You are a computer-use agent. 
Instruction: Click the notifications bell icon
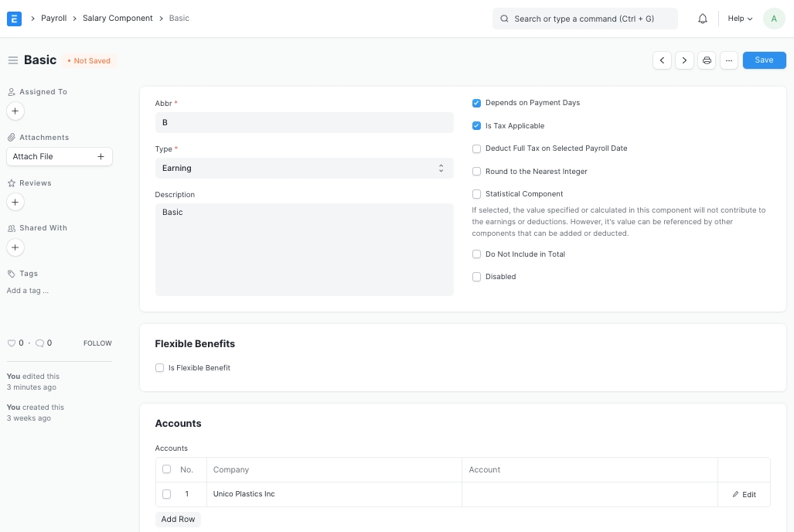(702, 19)
